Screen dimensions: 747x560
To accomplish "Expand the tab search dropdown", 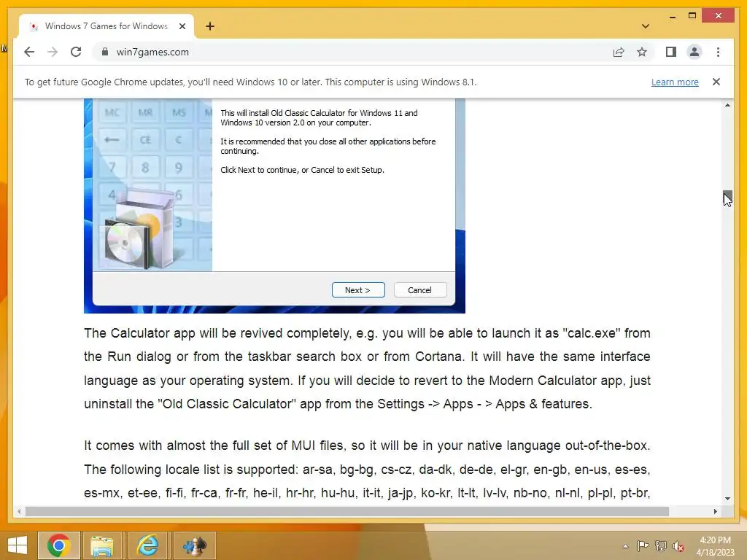I will pyautogui.click(x=645, y=26).
